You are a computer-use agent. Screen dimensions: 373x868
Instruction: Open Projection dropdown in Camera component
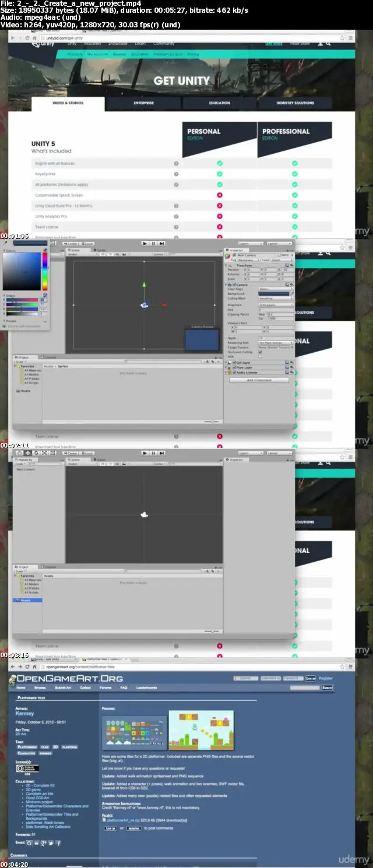click(276, 305)
